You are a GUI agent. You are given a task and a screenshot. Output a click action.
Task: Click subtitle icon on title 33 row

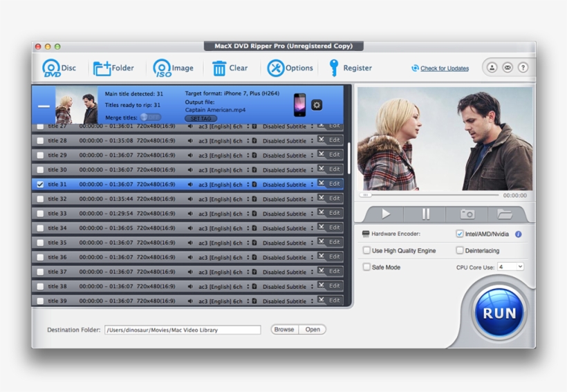coord(254,214)
